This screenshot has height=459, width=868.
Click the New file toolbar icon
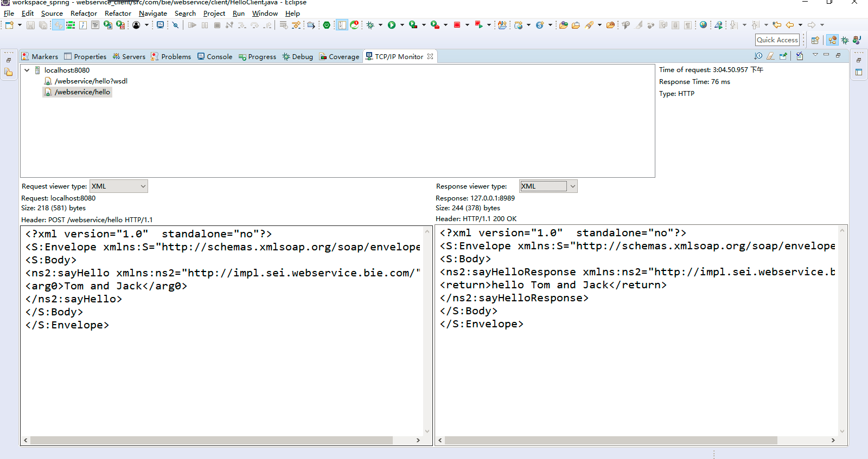9,25
